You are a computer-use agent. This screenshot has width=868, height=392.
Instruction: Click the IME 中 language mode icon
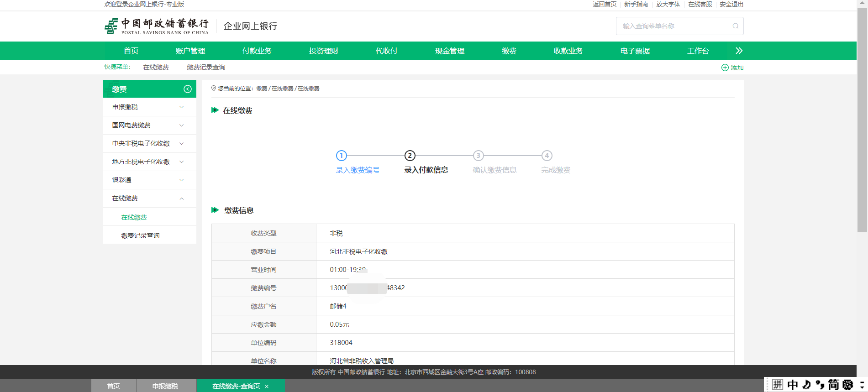[793, 385]
